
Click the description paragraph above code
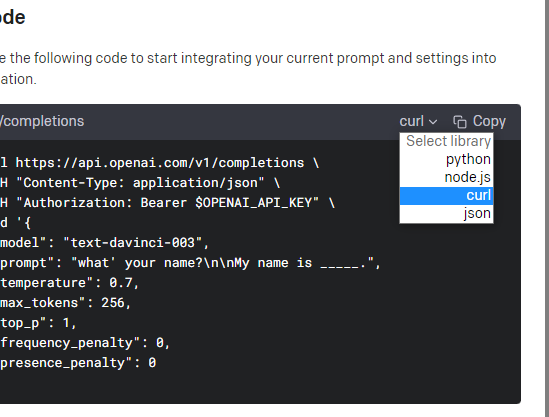pyautogui.click(x=248, y=69)
